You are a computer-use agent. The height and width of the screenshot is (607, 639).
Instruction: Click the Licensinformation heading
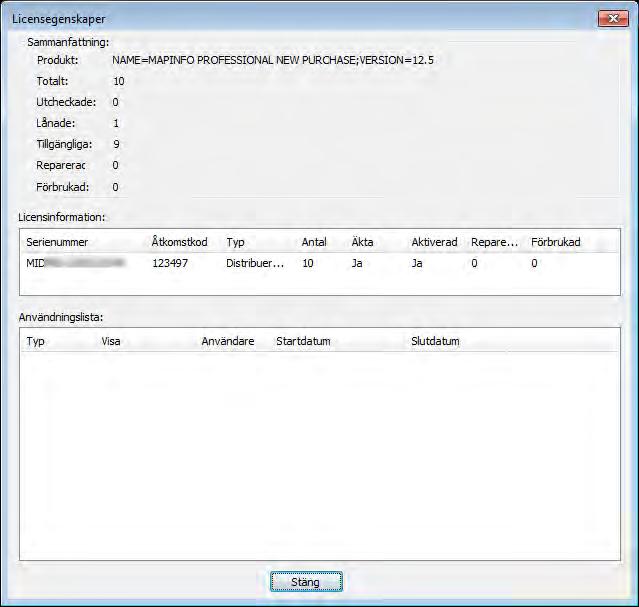(x=62, y=217)
